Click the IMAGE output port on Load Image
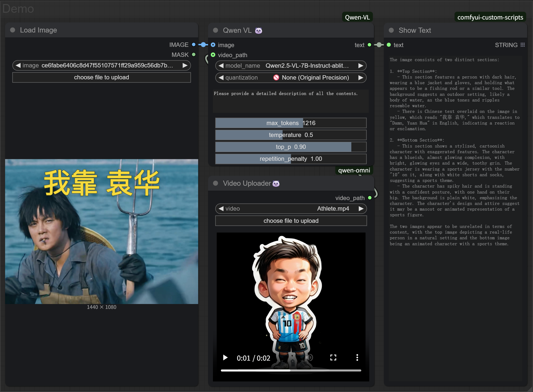The width and height of the screenshot is (533, 392). pos(194,45)
